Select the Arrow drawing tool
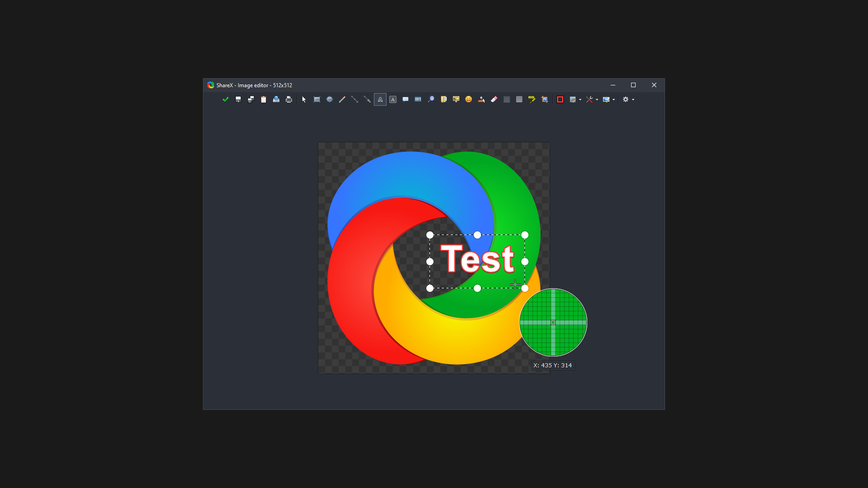 coord(367,99)
